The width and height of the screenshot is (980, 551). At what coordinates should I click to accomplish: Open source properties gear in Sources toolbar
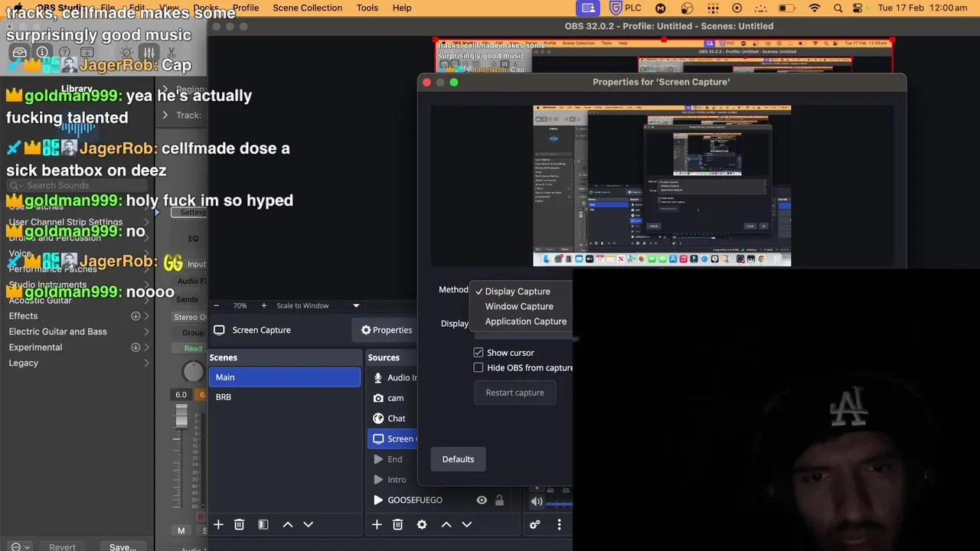(x=422, y=524)
